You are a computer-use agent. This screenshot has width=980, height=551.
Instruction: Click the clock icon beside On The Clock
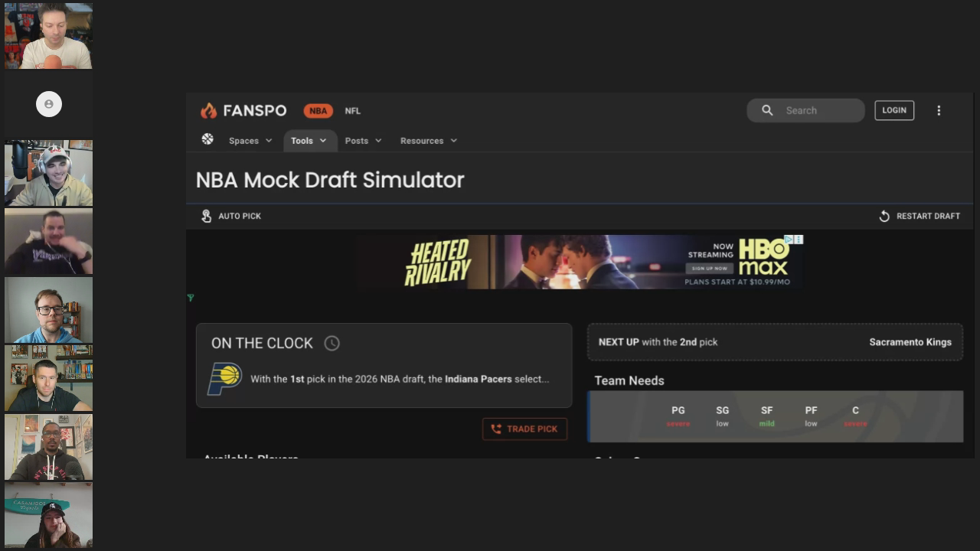[332, 344]
